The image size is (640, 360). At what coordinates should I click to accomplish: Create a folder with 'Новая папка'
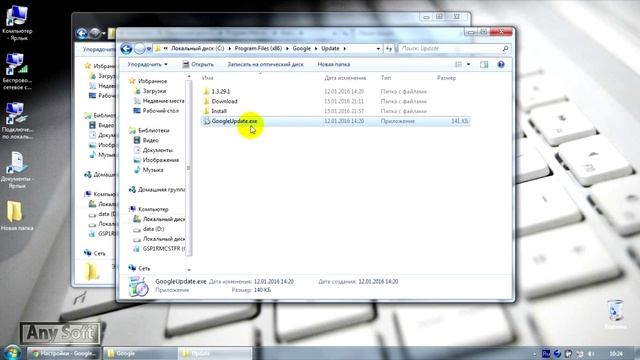tap(333, 64)
